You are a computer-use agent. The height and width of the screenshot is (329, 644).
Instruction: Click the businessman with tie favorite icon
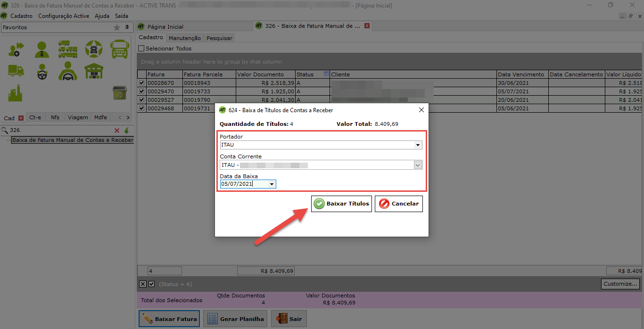[41, 49]
